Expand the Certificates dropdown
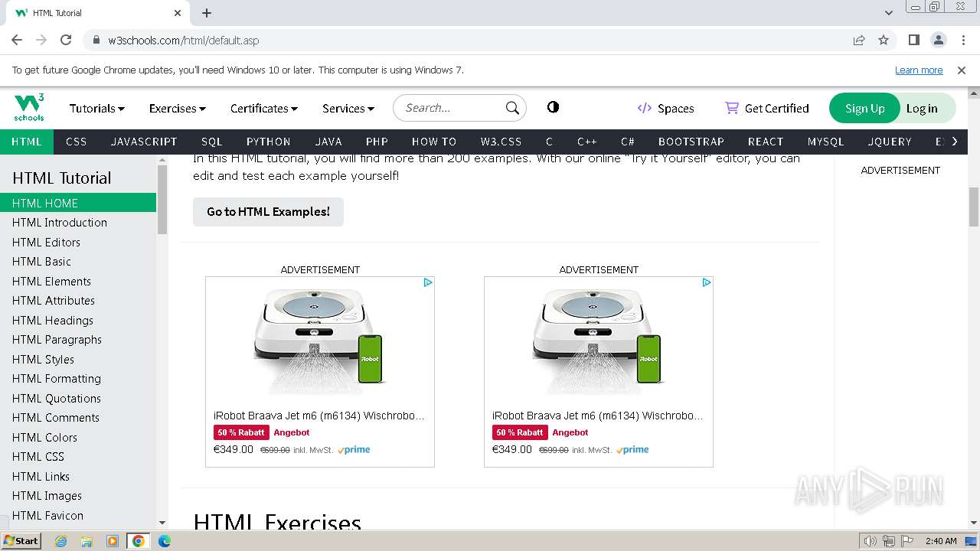This screenshot has height=551, width=980. click(264, 108)
